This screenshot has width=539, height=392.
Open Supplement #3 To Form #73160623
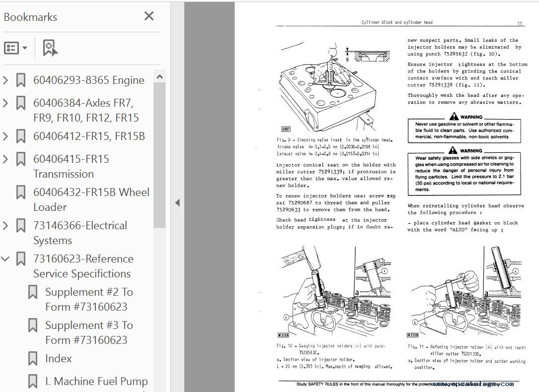click(89, 332)
